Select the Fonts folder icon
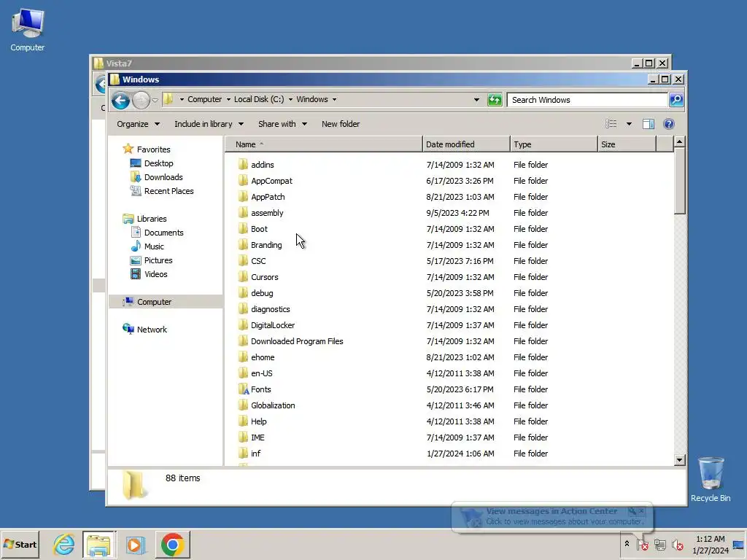This screenshot has width=747, height=560. point(244,389)
